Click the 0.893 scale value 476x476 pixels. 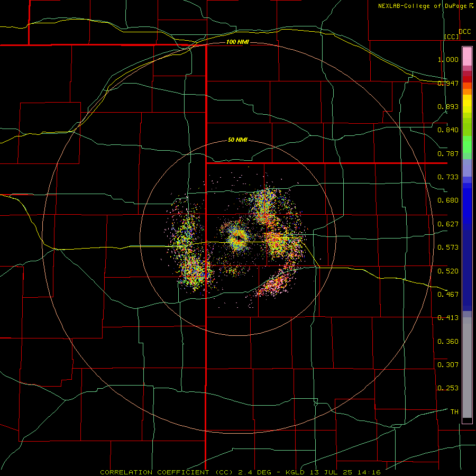click(x=448, y=106)
